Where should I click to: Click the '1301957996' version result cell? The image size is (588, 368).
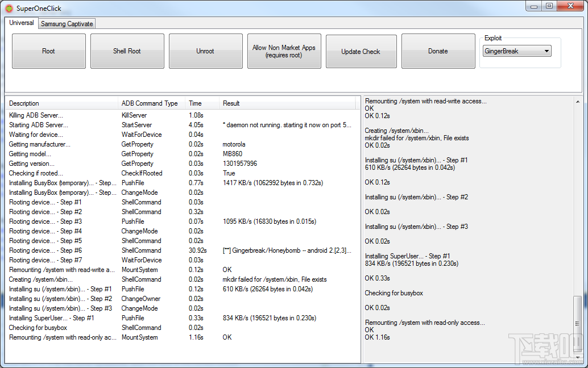tap(240, 164)
